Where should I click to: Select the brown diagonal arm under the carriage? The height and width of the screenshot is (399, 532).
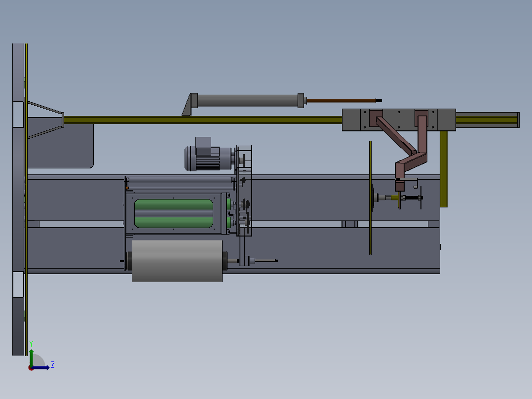click(x=396, y=136)
